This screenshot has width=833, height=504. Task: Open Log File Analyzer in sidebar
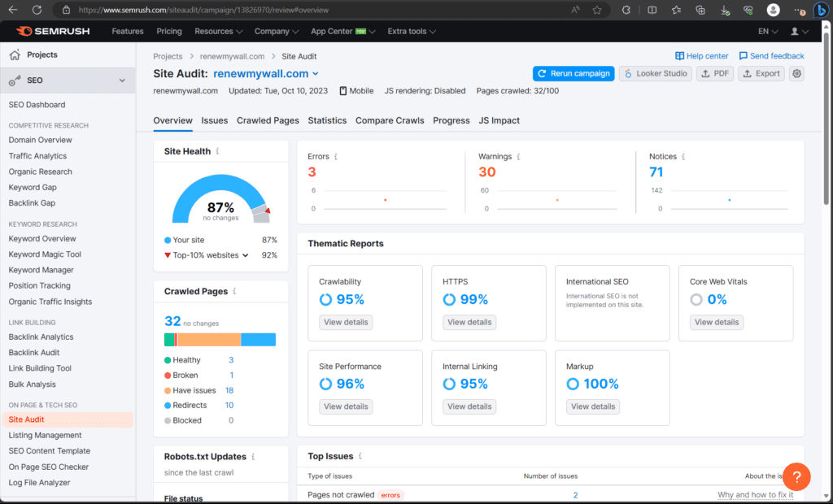pos(39,483)
